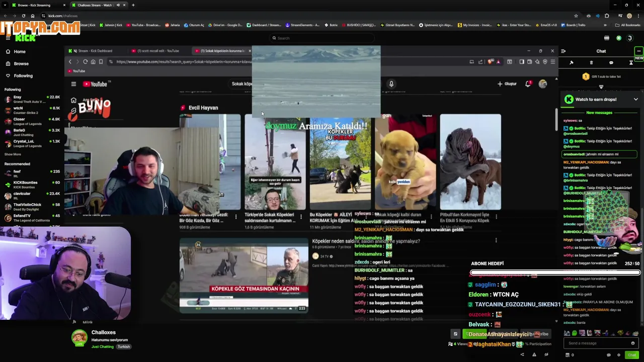Open wtcN followed channel
The height and width of the screenshot is (362, 644).
tap(32, 110)
